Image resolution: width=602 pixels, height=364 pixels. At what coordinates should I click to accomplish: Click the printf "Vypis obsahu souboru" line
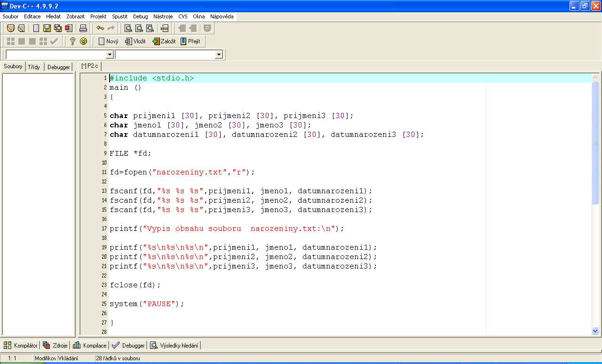coord(227,229)
